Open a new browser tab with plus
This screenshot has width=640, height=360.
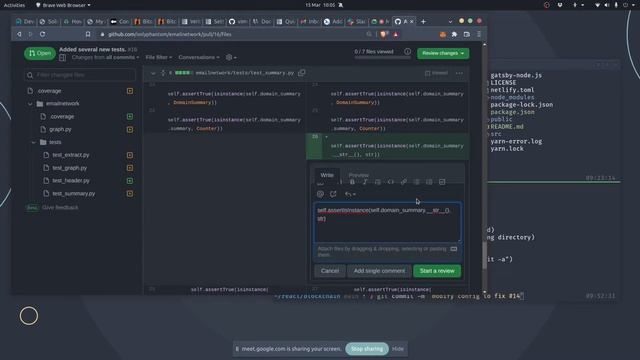[x=423, y=22]
